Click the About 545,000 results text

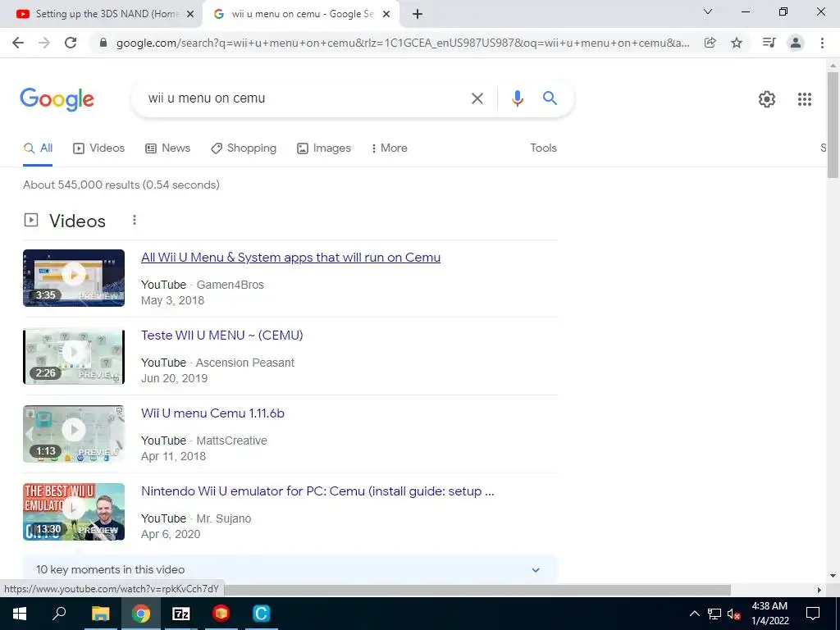pyautogui.click(x=121, y=185)
